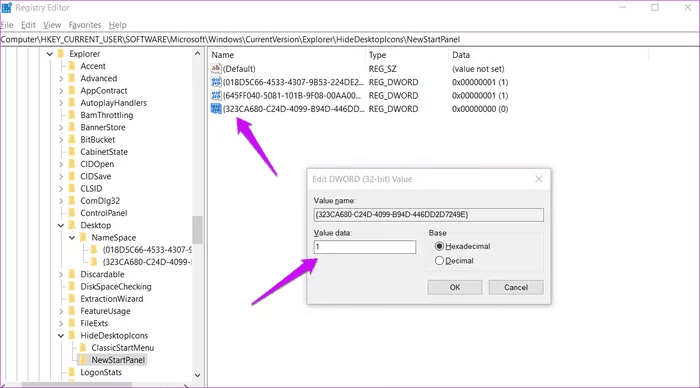Click the BamThrottling folder icon
Screen dimensions: 700x388
click(x=72, y=115)
